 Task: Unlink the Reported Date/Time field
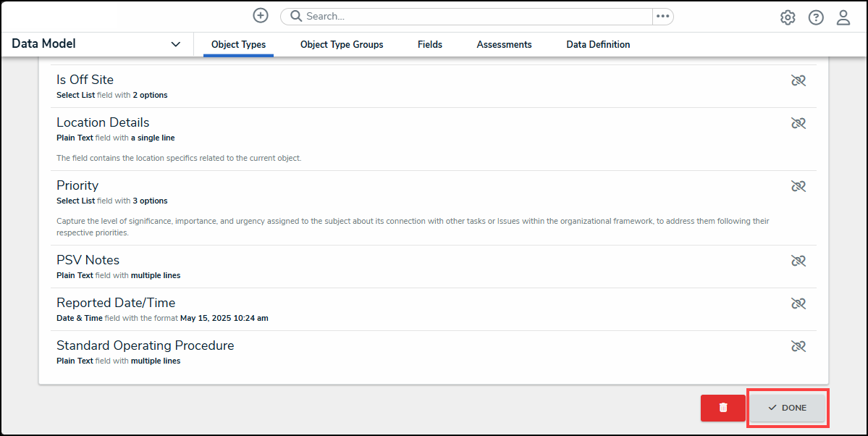[799, 303]
